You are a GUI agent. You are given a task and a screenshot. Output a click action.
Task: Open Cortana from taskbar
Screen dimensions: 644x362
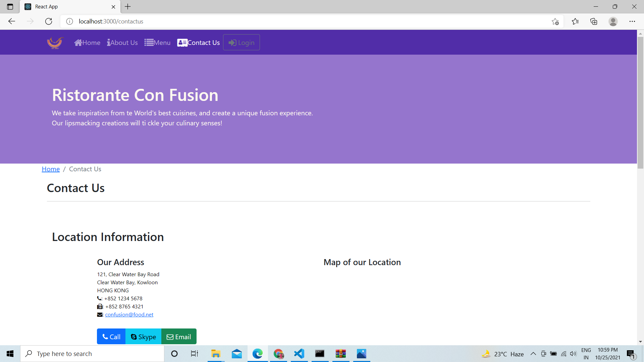pos(174,354)
